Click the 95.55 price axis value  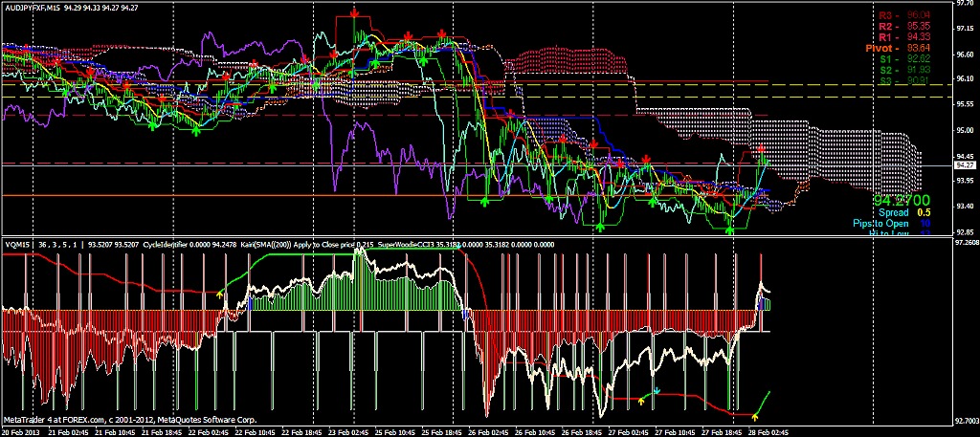click(965, 105)
